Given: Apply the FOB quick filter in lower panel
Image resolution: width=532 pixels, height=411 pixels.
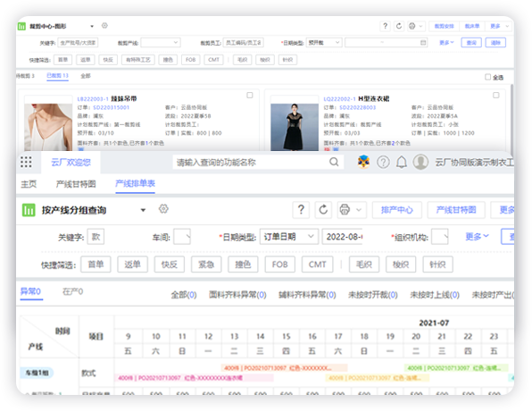Looking at the screenshot, I should (280, 264).
